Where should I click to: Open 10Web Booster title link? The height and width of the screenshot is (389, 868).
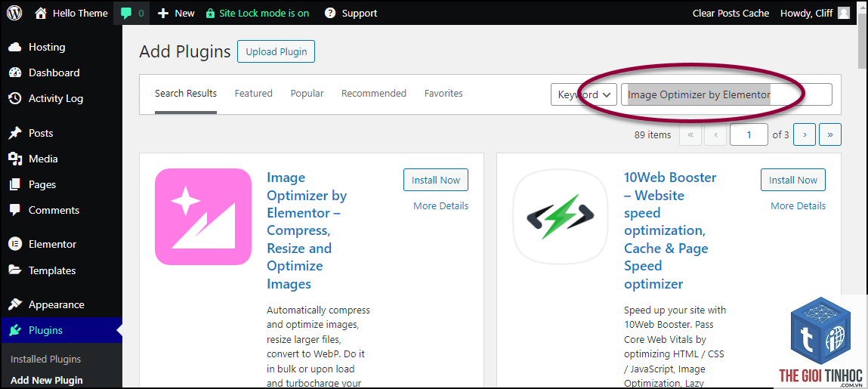670,230
